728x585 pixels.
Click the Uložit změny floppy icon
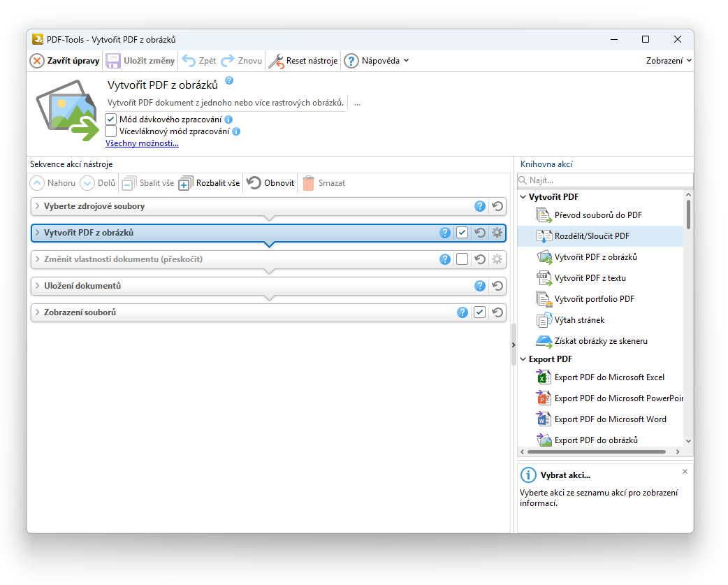(x=113, y=61)
